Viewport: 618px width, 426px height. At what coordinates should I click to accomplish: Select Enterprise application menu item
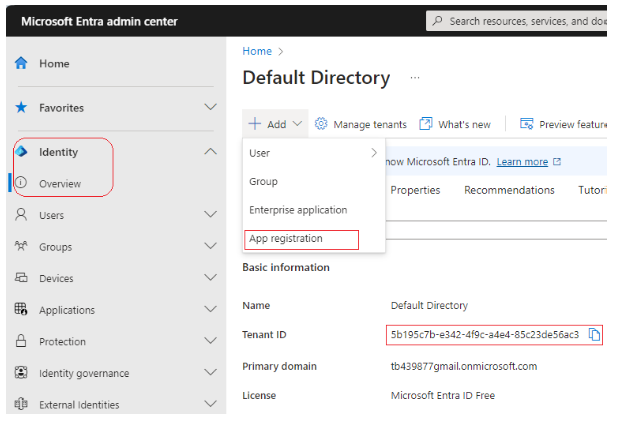[314, 210]
